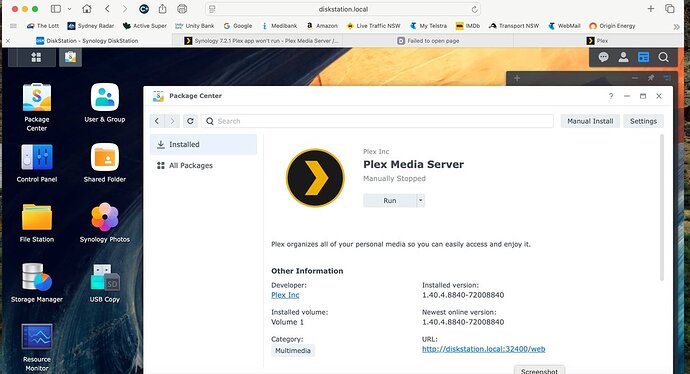Open Plex Inc developer link
Image resolution: width=690 pixels, height=374 pixels.
click(x=285, y=295)
